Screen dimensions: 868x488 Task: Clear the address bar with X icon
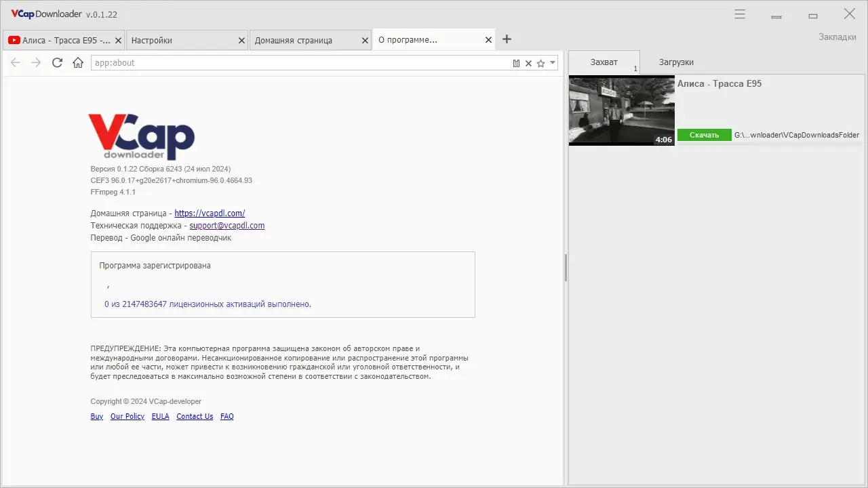[x=528, y=63]
